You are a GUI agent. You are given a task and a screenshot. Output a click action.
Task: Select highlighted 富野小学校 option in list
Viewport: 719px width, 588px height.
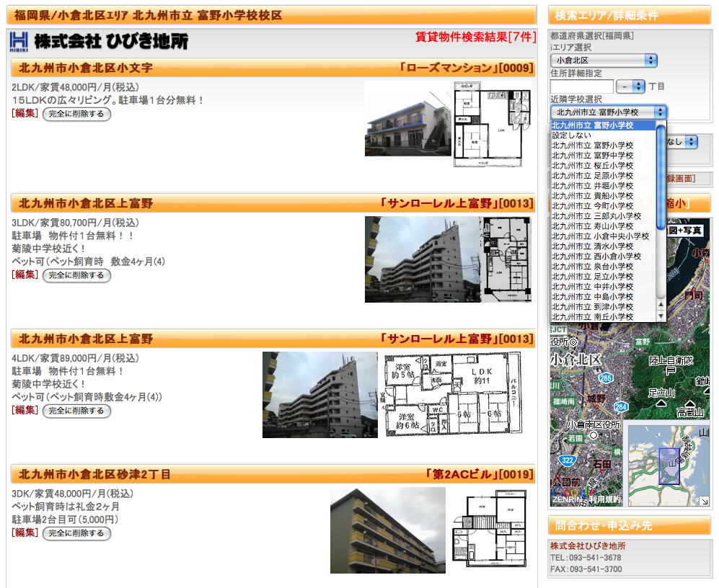click(603, 125)
